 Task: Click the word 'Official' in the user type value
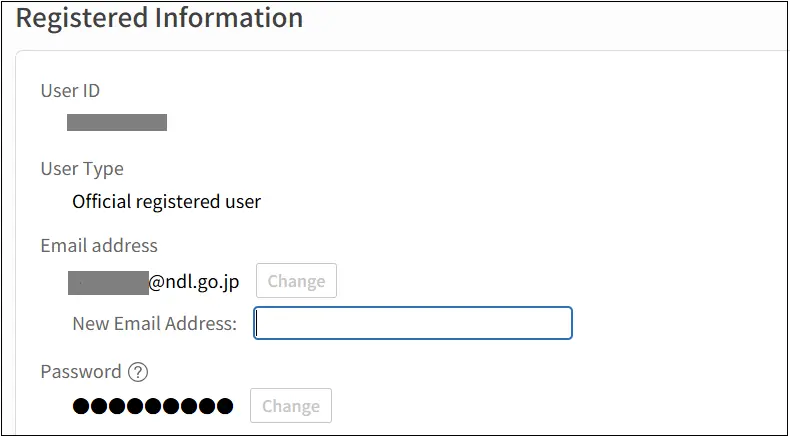point(100,202)
